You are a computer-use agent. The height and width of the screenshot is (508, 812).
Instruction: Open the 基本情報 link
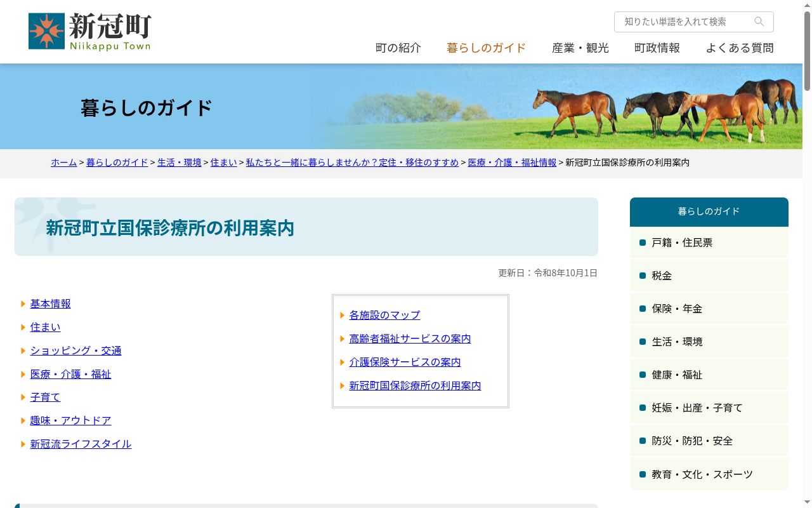point(51,304)
